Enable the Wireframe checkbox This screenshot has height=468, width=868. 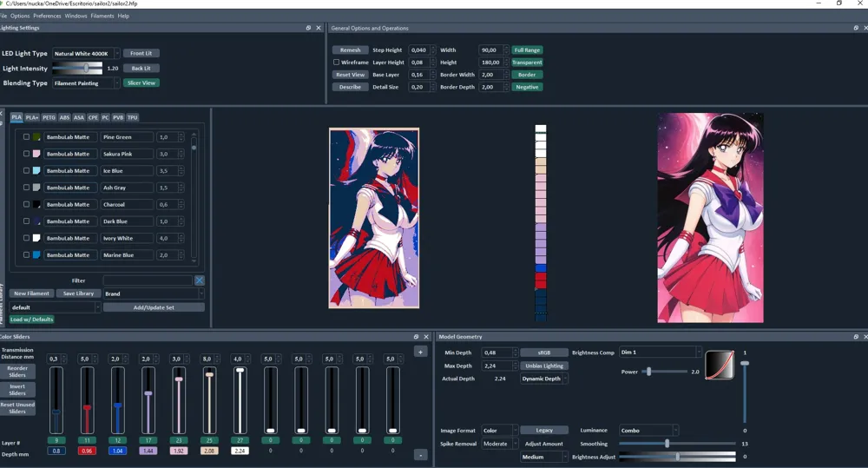coord(336,62)
